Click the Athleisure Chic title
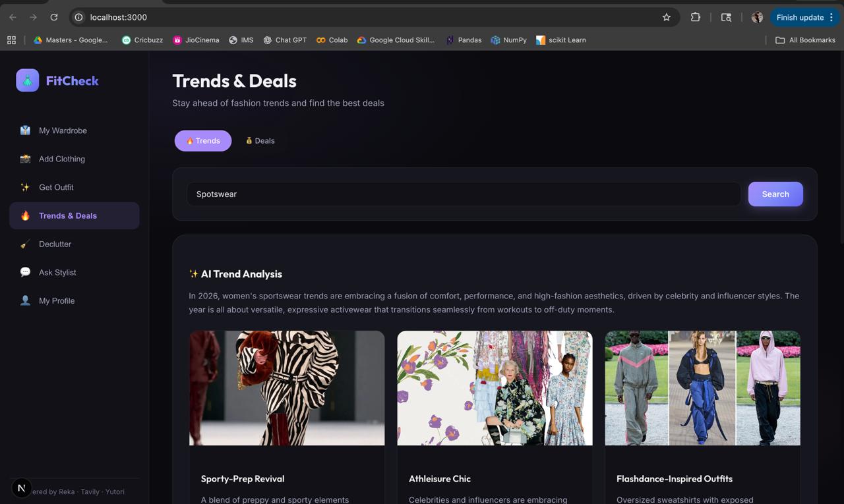This screenshot has width=844, height=504. tap(440, 479)
